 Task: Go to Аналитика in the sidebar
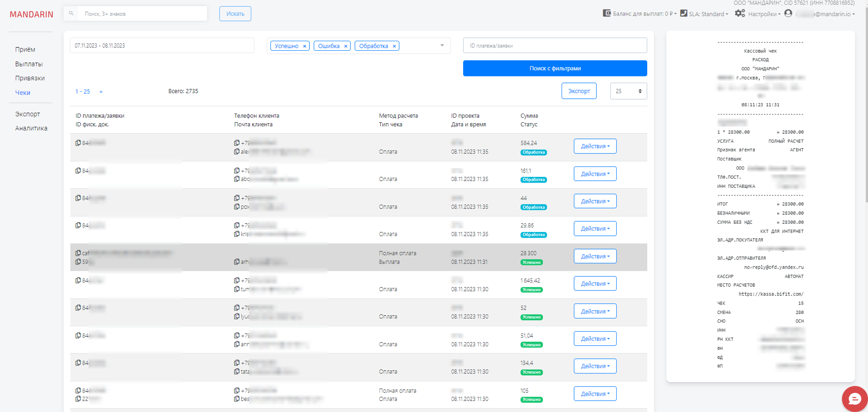point(31,128)
